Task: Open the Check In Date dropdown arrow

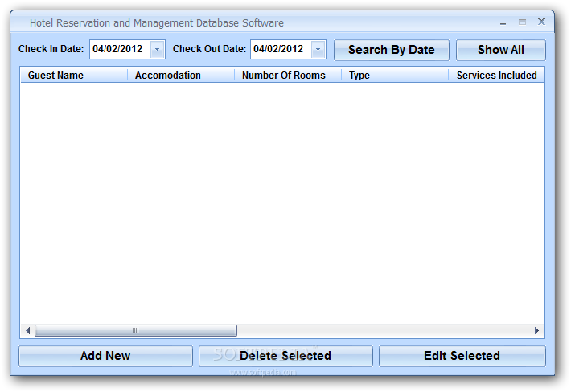Action: [158, 50]
